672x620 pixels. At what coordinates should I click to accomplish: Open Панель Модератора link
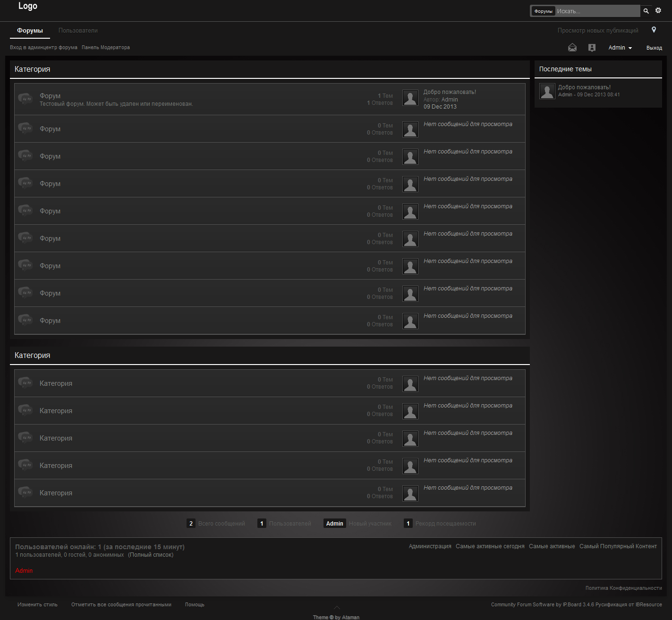[x=105, y=47]
